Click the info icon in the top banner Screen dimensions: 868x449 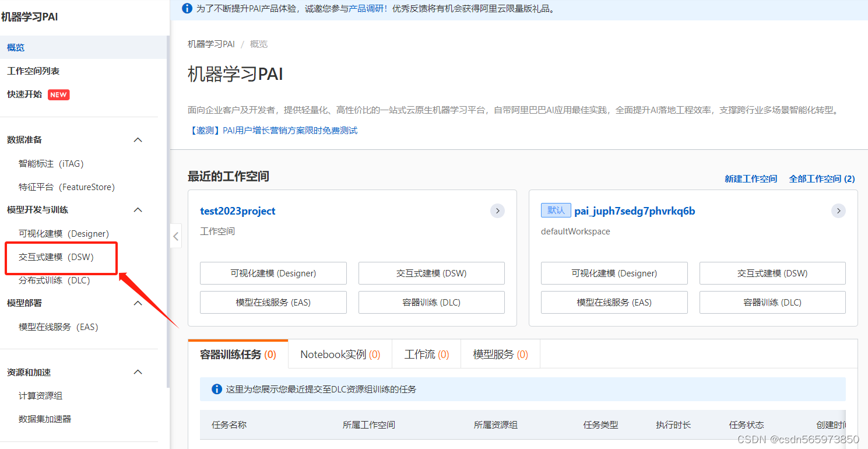(x=187, y=8)
